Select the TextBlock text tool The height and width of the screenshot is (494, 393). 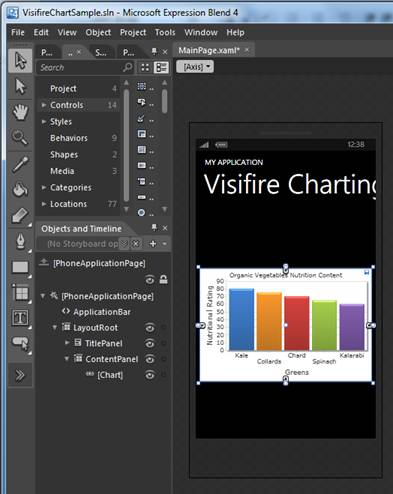point(20,318)
